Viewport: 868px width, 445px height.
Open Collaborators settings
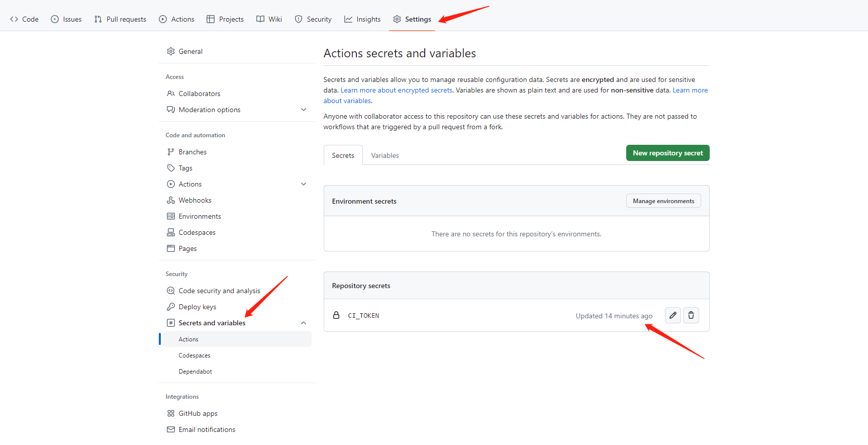237,94
